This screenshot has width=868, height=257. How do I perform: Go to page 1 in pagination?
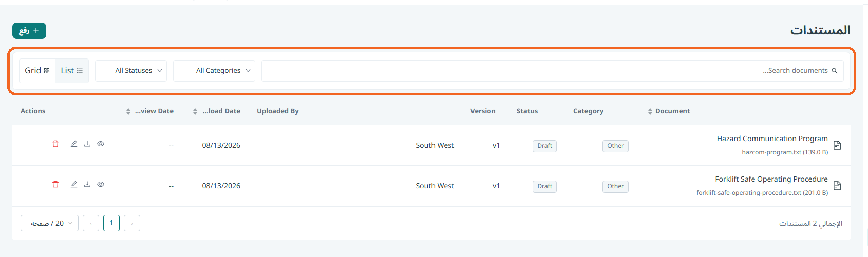(111, 223)
